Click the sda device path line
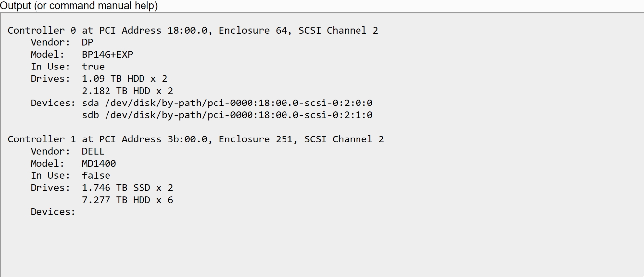644x277 pixels. click(227, 103)
